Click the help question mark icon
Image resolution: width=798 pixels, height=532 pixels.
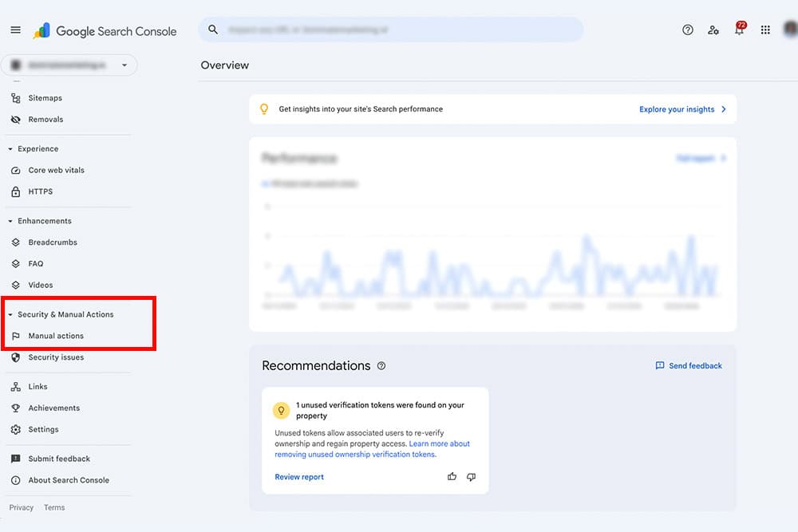pos(687,30)
